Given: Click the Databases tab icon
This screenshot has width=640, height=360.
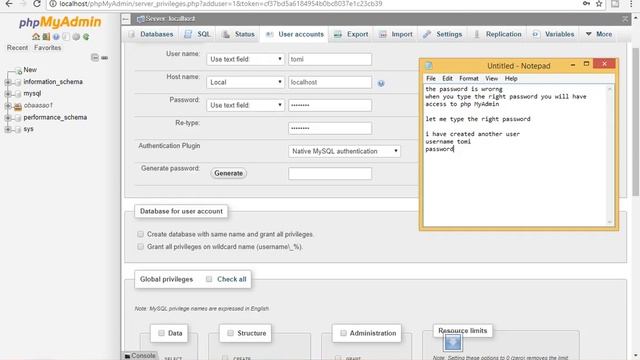Looking at the screenshot, I should click(x=131, y=34).
